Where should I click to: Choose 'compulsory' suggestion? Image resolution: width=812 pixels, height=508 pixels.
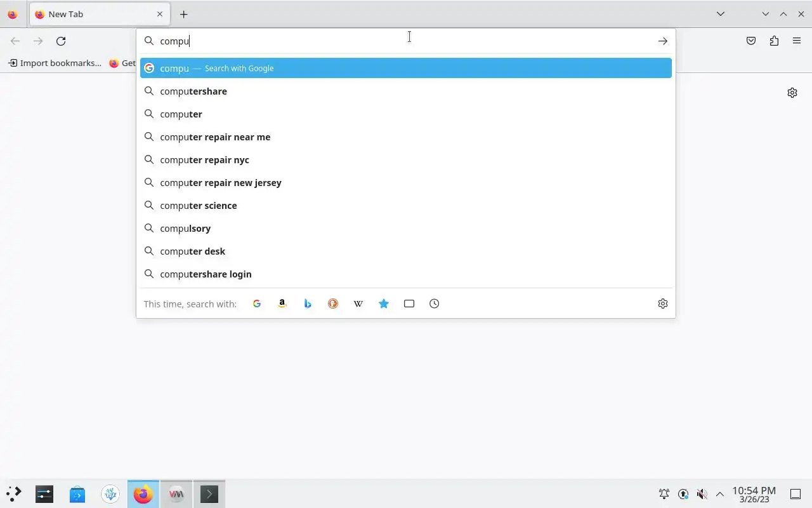click(x=406, y=229)
